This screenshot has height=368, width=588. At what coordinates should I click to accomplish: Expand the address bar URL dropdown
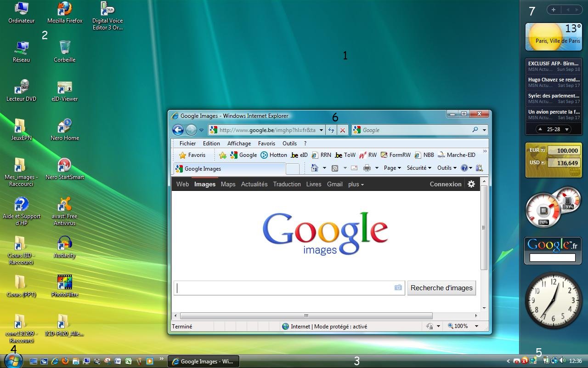(321, 130)
